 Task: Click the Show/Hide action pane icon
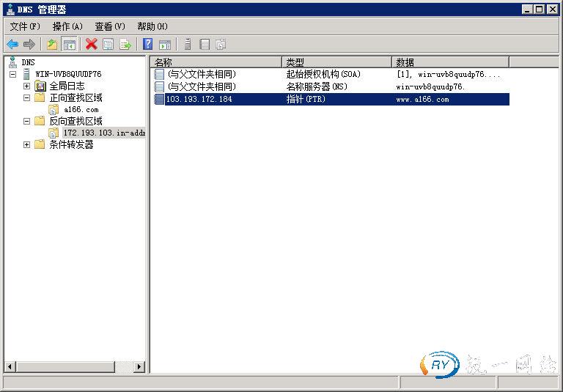pos(165,45)
